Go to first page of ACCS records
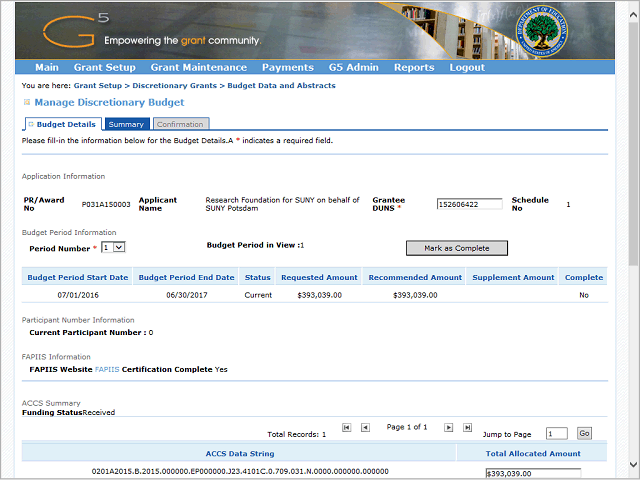Viewport: 640px width, 480px height. (347, 427)
